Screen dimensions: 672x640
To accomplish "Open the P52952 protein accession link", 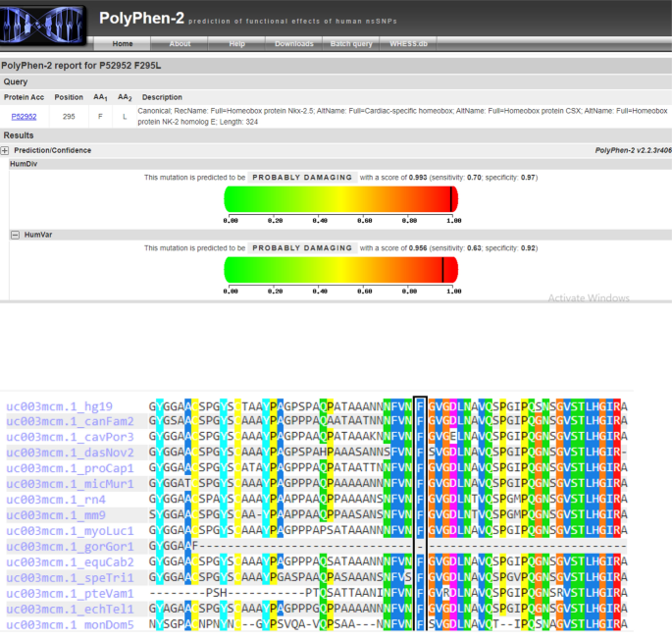I will [x=25, y=116].
